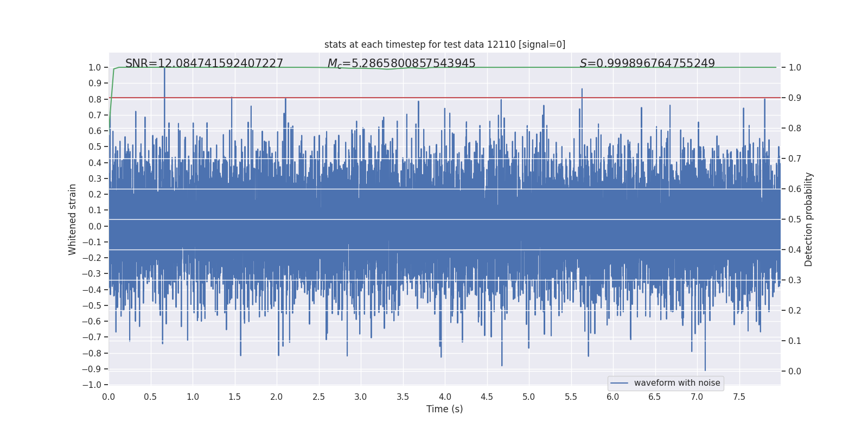The image size is (868, 434).
Task: Select the −0.7 tick on the Whitened strain axis
Action: [x=92, y=337]
